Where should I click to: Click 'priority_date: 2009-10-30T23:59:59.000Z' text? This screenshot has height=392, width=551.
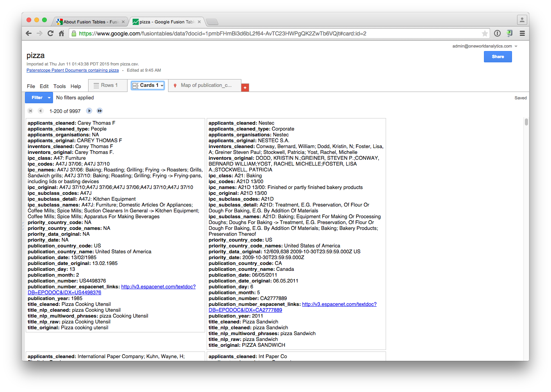256,258
